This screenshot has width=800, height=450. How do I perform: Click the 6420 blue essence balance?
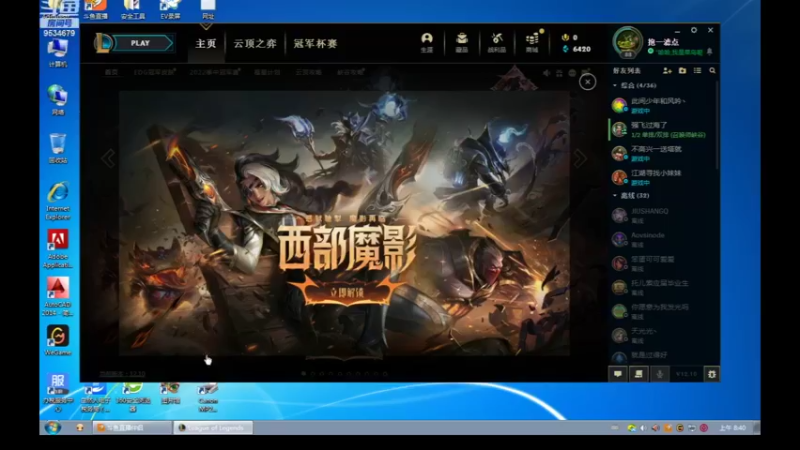[577, 49]
